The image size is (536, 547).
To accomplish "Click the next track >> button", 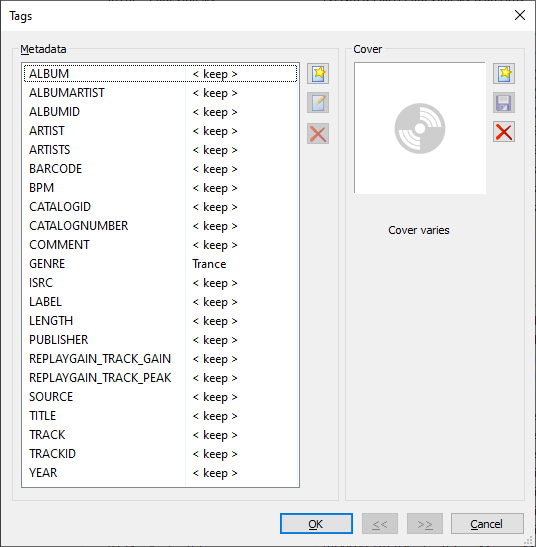I will point(425,524).
